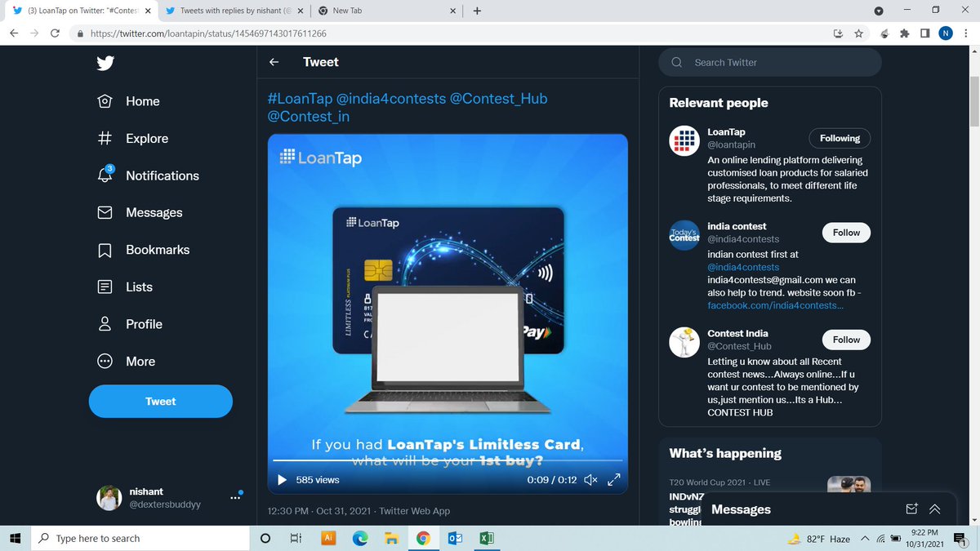Open Bookmarks from sidebar
Screen dimensions: 980x551
pyautogui.click(x=143, y=250)
